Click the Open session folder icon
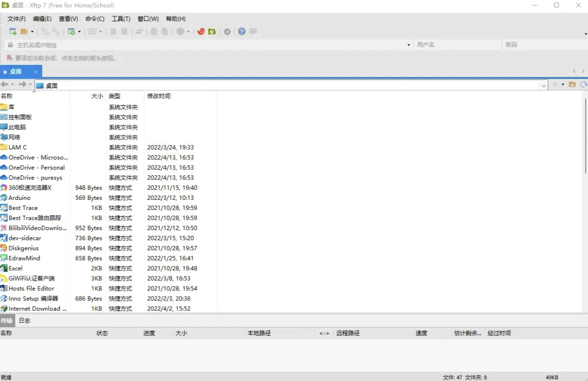Screen dimensions: 588x381 24,32
